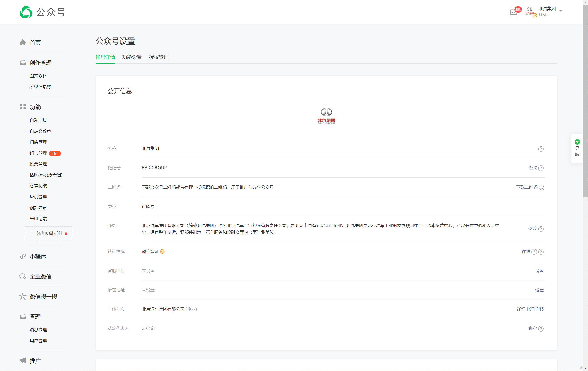Expand the 创作管理 sidebar section
The width and height of the screenshot is (588, 371).
[x=41, y=63]
